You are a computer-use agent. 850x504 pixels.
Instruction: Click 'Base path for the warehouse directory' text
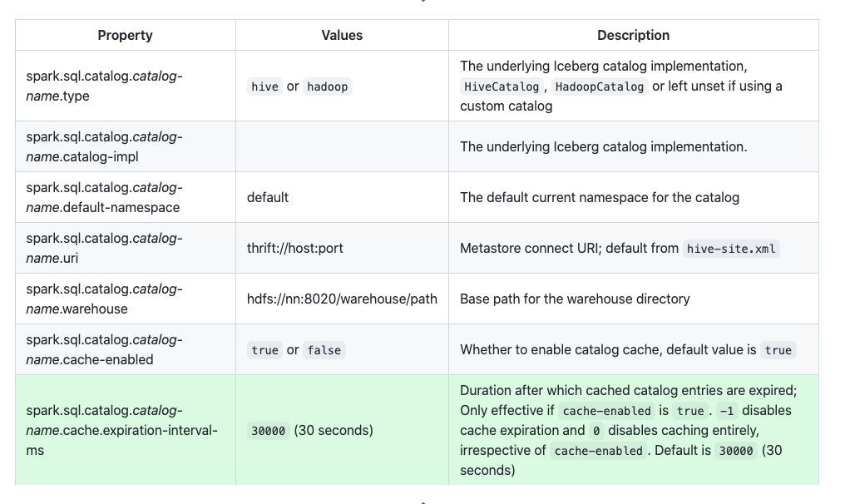tap(575, 299)
